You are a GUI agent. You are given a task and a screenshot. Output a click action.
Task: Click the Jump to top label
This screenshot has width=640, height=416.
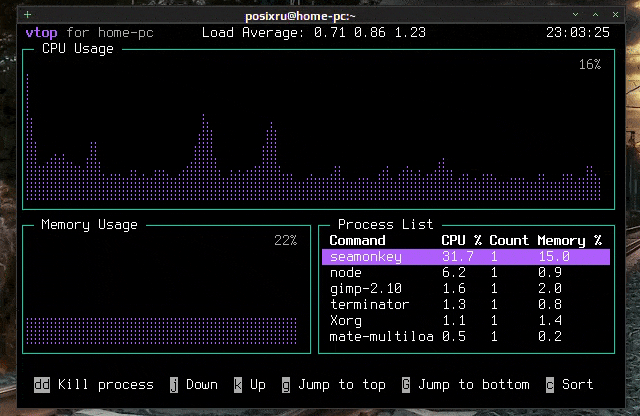[342, 385]
